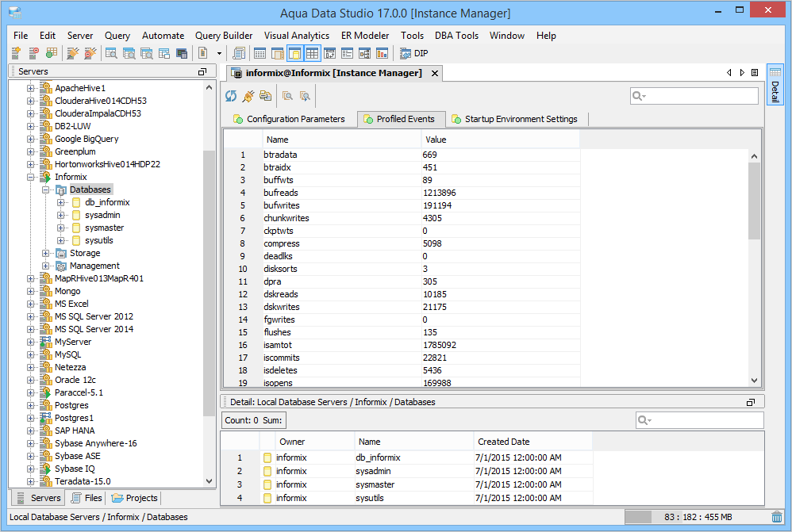Close the informix@Informix Instance Manager tab
Viewport: 792px width, 532px height.
[434, 74]
